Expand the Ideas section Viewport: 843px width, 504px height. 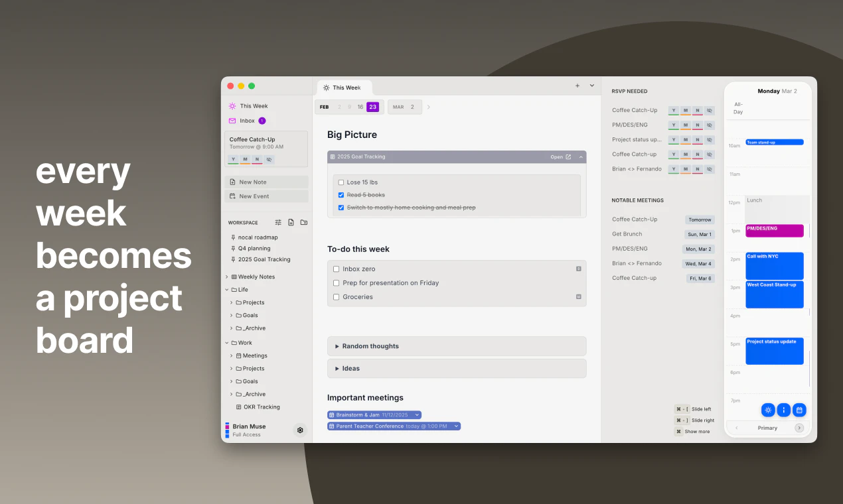(457, 368)
